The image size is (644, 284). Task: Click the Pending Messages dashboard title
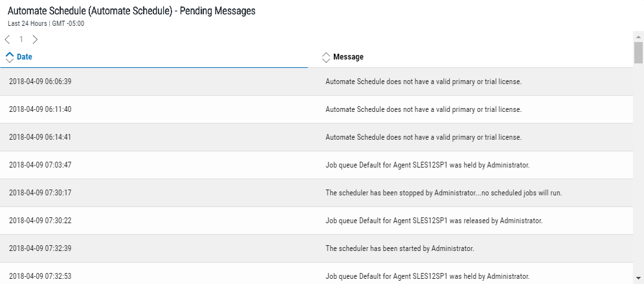tap(131, 11)
